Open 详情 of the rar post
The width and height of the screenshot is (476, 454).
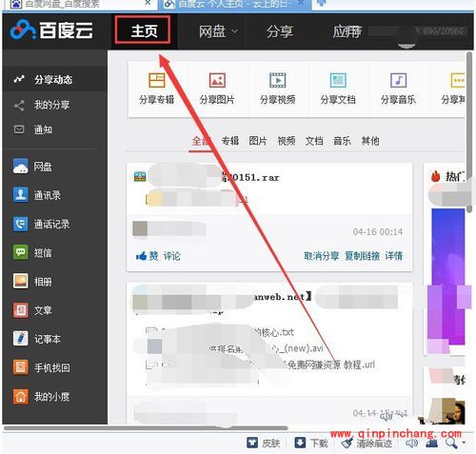tap(394, 256)
